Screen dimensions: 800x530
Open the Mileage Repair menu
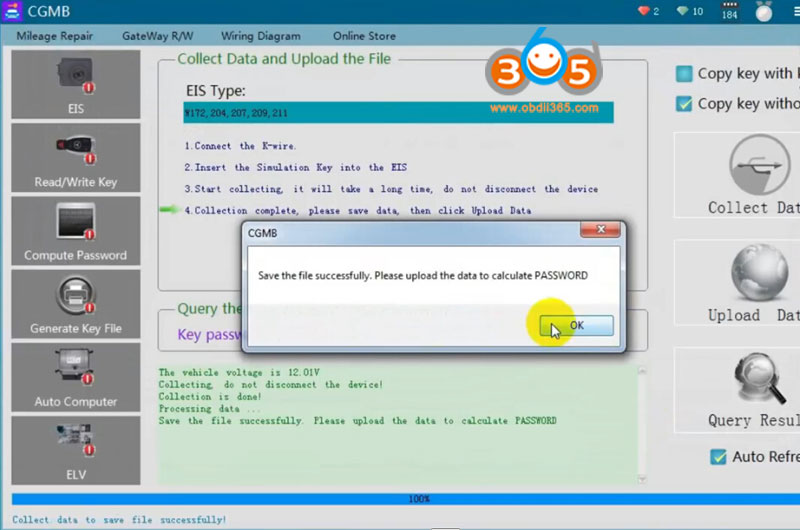(55, 36)
